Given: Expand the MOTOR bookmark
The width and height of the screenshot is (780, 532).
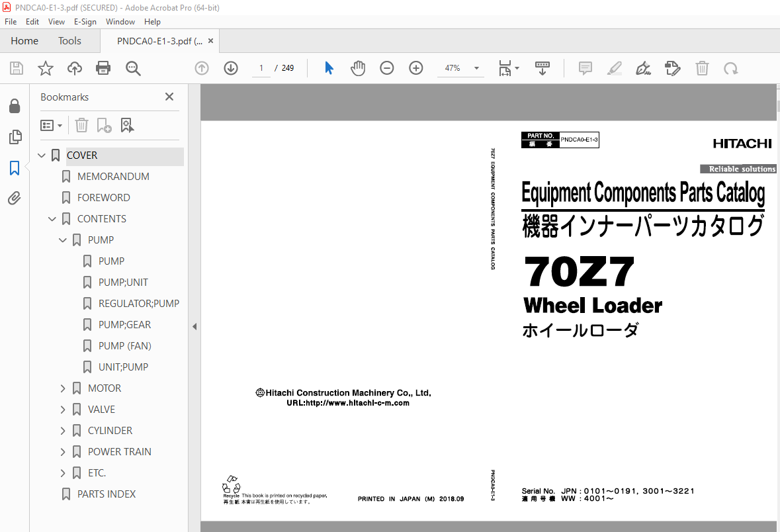Looking at the screenshot, I should click(63, 388).
